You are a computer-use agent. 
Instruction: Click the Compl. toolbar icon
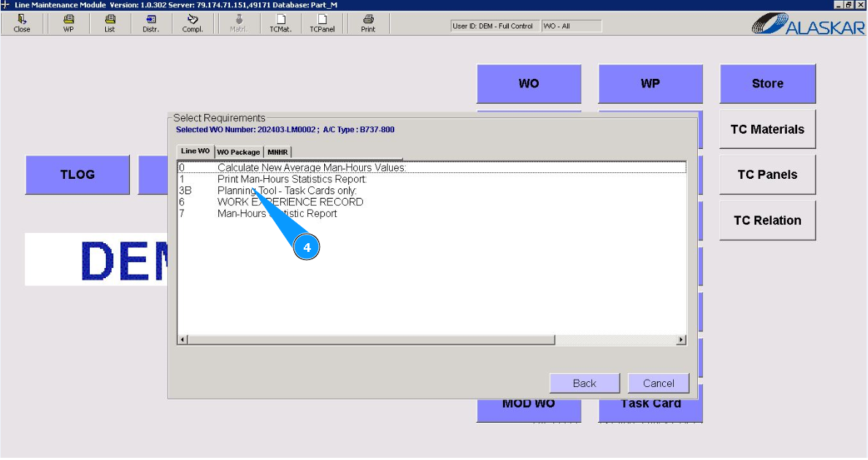coord(193,24)
